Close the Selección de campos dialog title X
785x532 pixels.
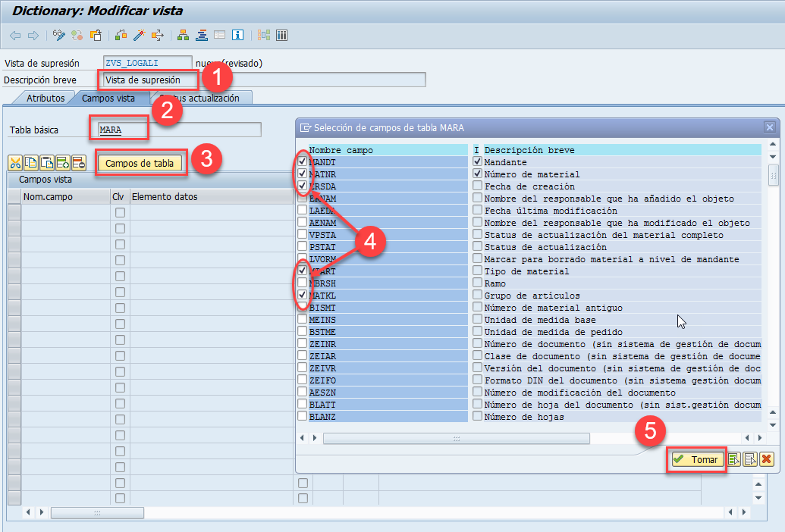pos(770,127)
